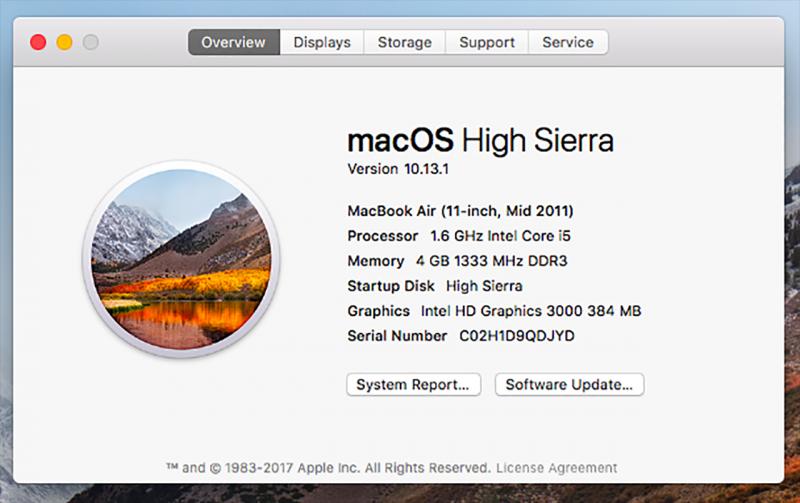Click the macOS High Sierra title
Screen dimensions: 800x503
point(480,139)
